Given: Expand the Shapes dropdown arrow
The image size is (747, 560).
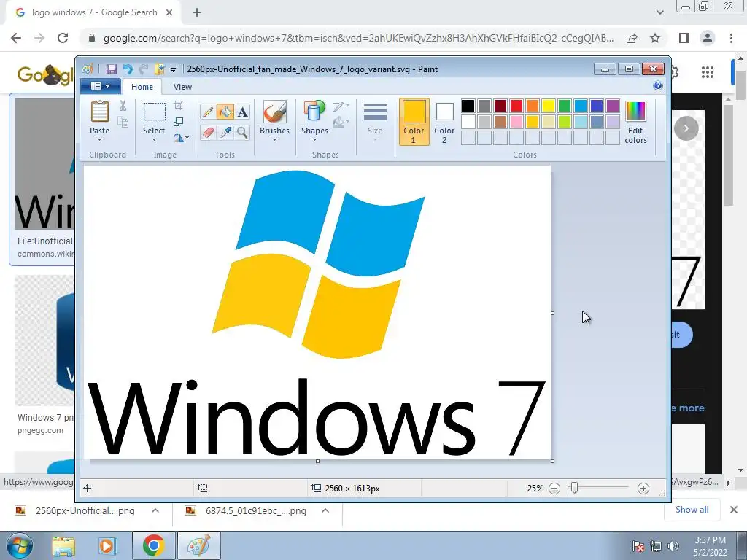Looking at the screenshot, I should coord(314,140).
